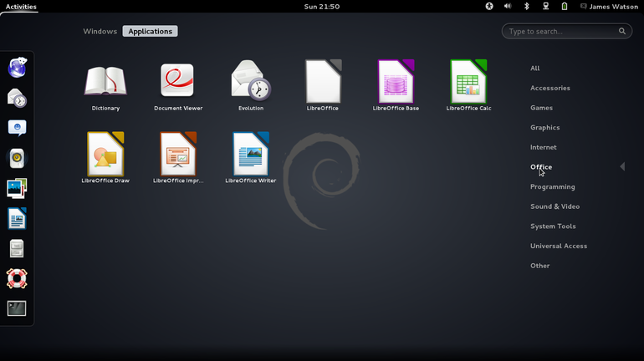
Task: Open the Help lifebuoy icon in the dash
Action: tap(17, 278)
